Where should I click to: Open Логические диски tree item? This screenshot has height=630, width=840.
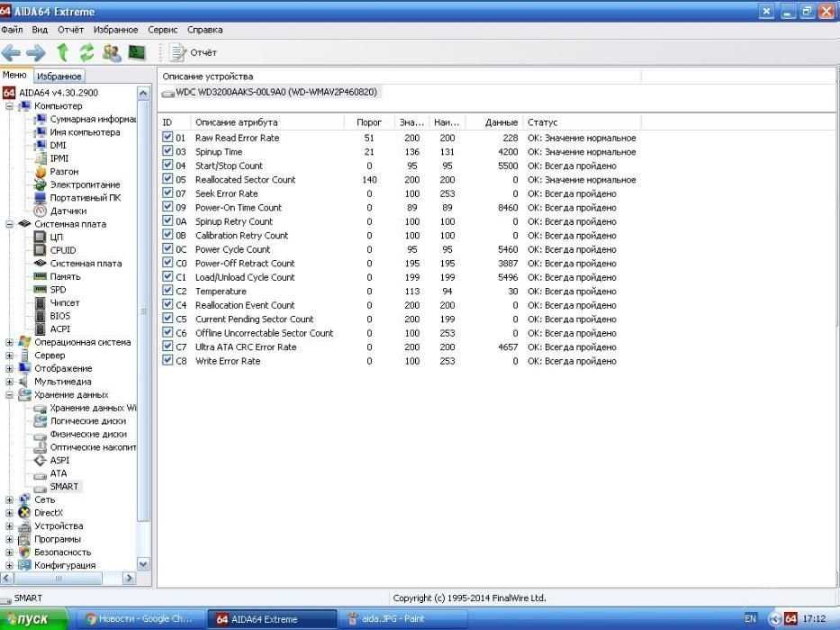pyautogui.click(x=80, y=421)
